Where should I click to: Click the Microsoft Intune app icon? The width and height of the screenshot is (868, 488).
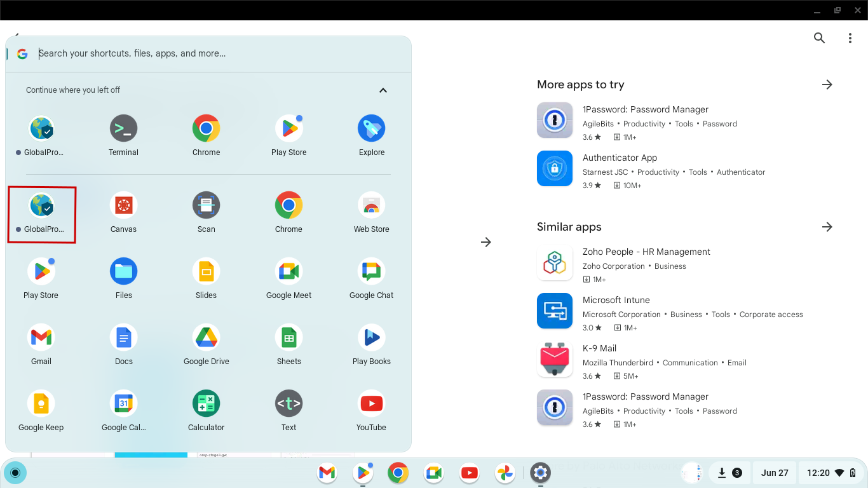pyautogui.click(x=555, y=311)
